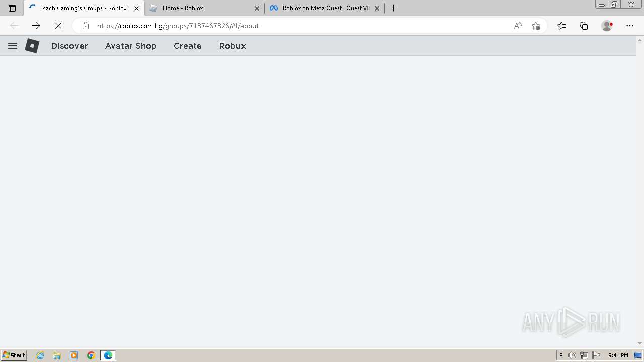Viewport: 644px width, 362px height.
Task: Close the Zach Gaming's Groups tab
Action: coord(136,8)
